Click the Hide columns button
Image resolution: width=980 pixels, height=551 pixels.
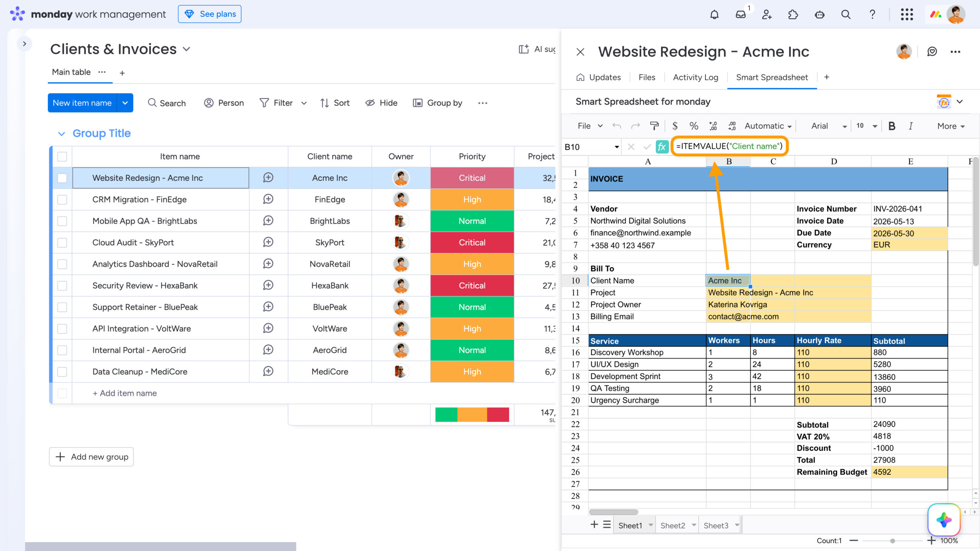click(x=381, y=103)
